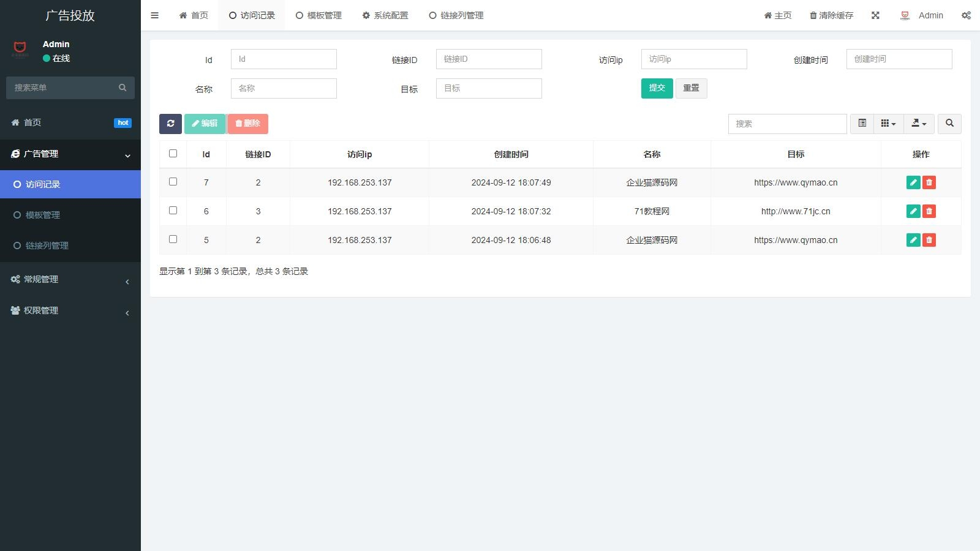980x551 pixels.
Task: Check the select-all checkbox in the table header
Action: point(173,154)
